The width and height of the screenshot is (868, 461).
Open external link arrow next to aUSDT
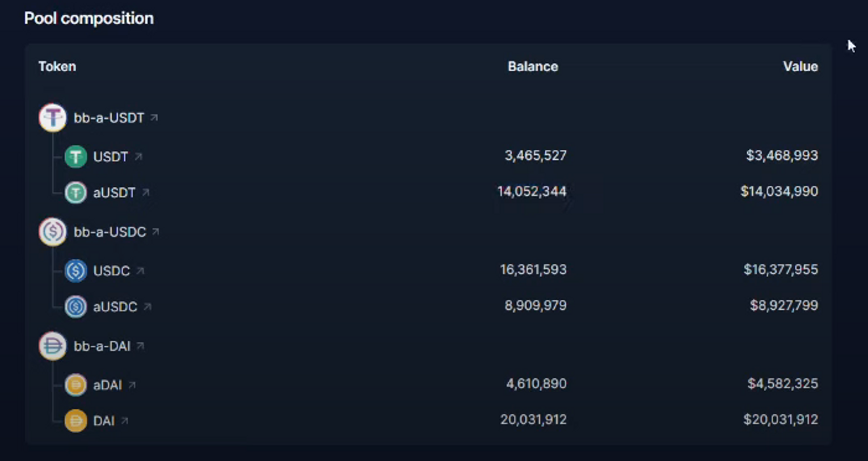tap(146, 192)
